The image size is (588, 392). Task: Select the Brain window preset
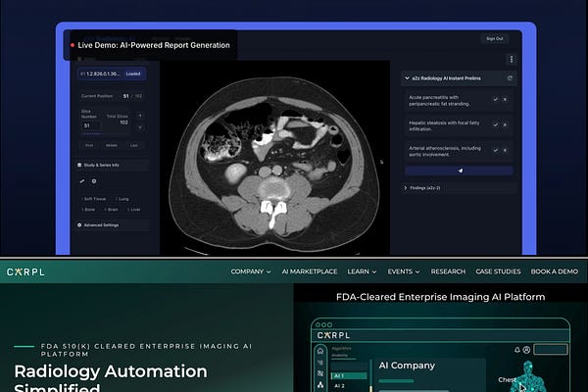coord(112,210)
